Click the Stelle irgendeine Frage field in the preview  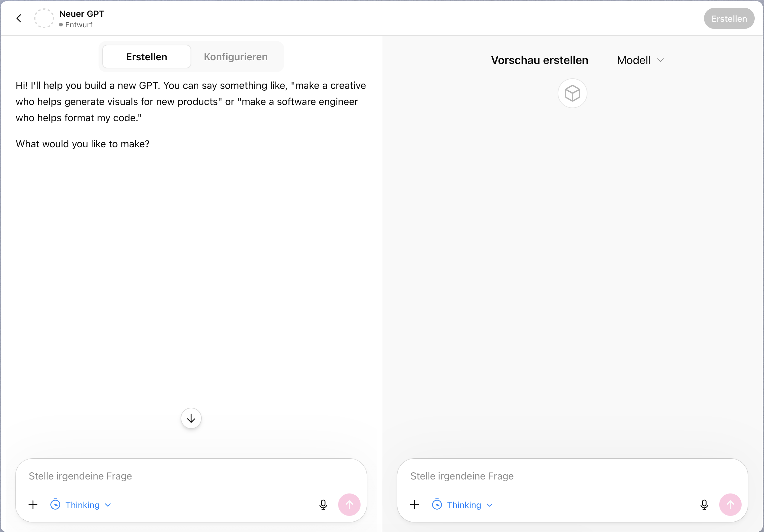pyautogui.click(x=516, y=476)
